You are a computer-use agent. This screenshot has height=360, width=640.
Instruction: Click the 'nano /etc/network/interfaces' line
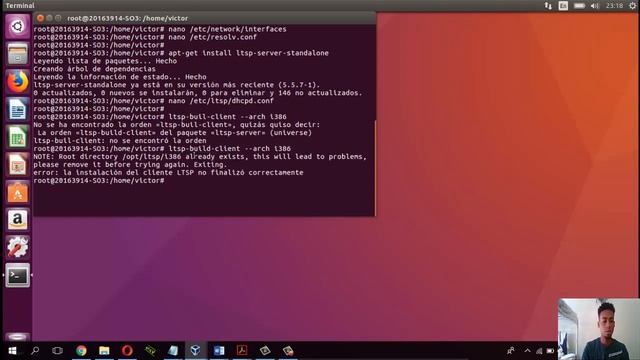click(x=160, y=29)
